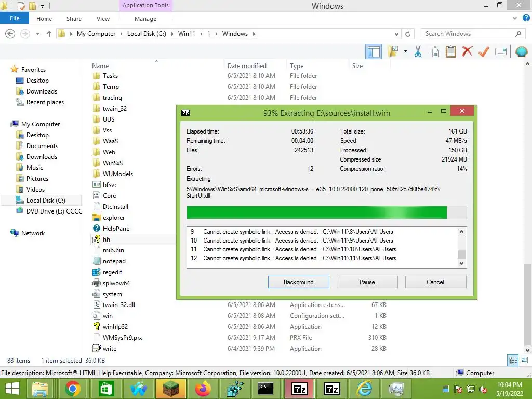This screenshot has width=532, height=399.
Task: Open the New folder icon dropdown arrow
Action: click(405, 51)
